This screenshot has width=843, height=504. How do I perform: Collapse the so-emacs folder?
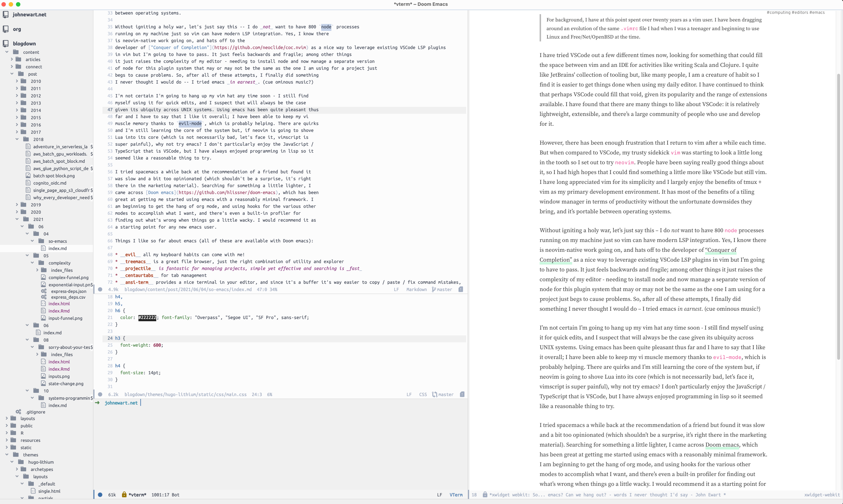[x=32, y=241]
